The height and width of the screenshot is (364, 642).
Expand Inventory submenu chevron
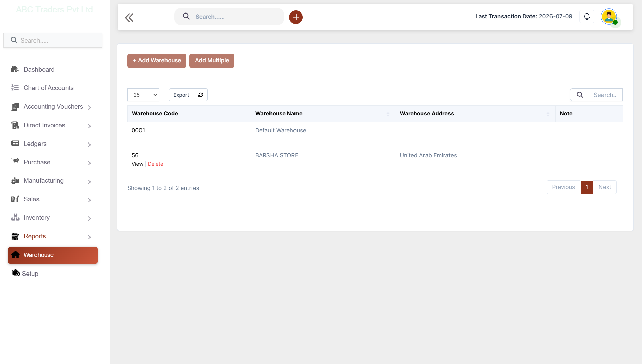point(89,218)
